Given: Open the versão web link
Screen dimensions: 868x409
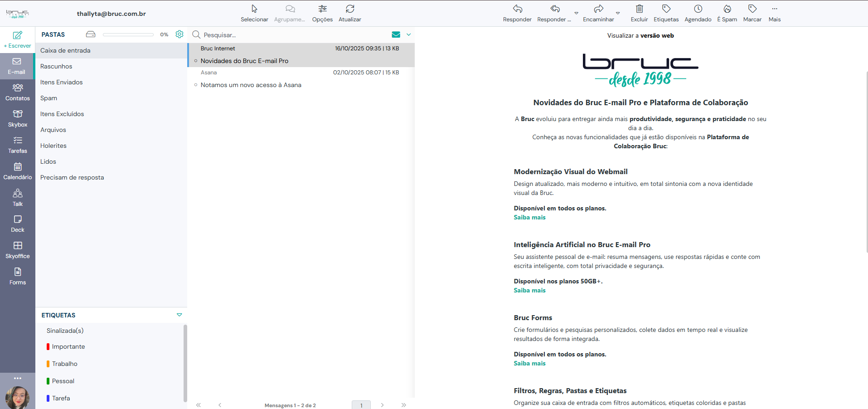Looking at the screenshot, I should (657, 35).
